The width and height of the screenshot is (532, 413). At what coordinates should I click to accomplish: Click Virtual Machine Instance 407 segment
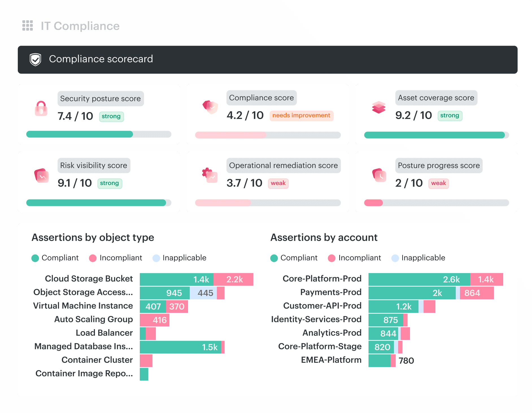(153, 306)
